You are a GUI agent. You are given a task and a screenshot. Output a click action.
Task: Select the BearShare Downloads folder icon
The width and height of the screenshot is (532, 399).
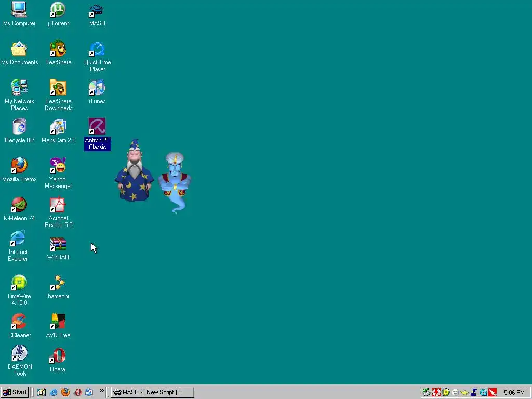(58, 96)
